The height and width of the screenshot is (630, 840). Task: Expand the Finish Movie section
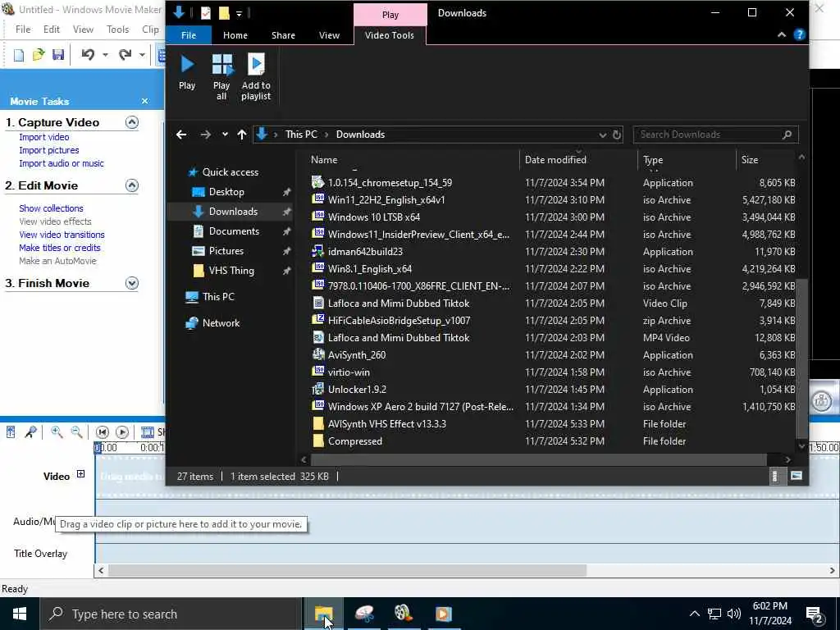coord(132,283)
